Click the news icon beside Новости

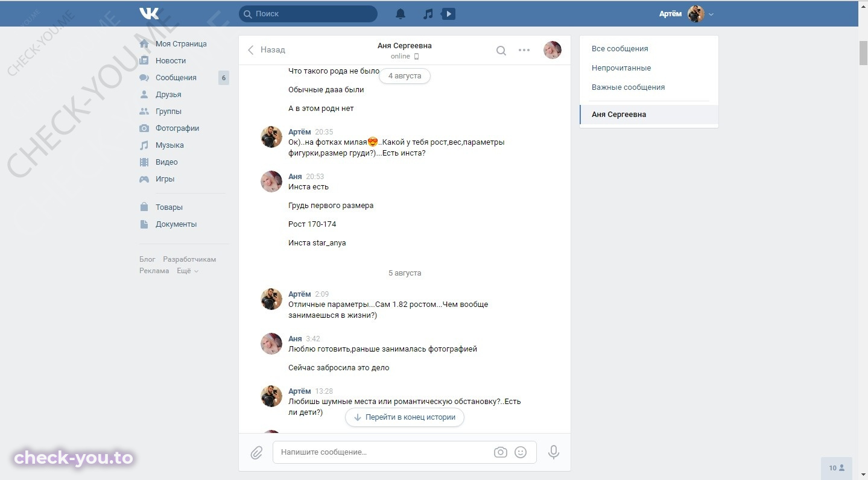pos(144,61)
